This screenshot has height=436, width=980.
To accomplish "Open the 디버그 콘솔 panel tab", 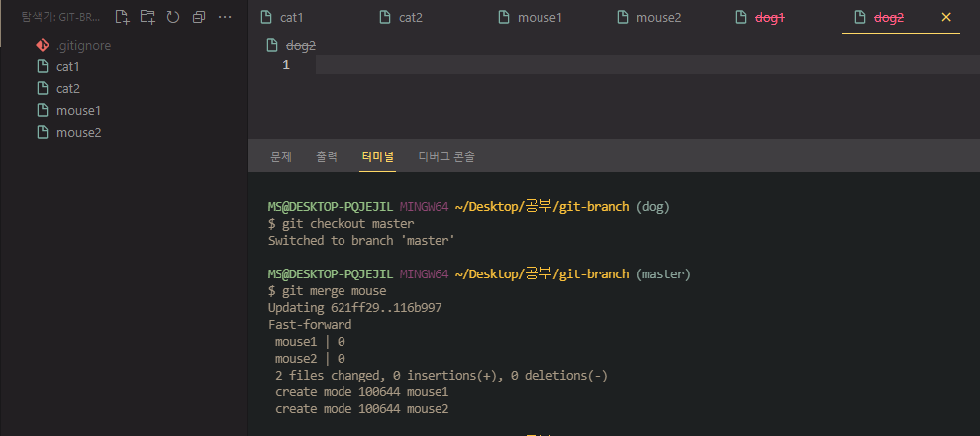I will point(446,156).
